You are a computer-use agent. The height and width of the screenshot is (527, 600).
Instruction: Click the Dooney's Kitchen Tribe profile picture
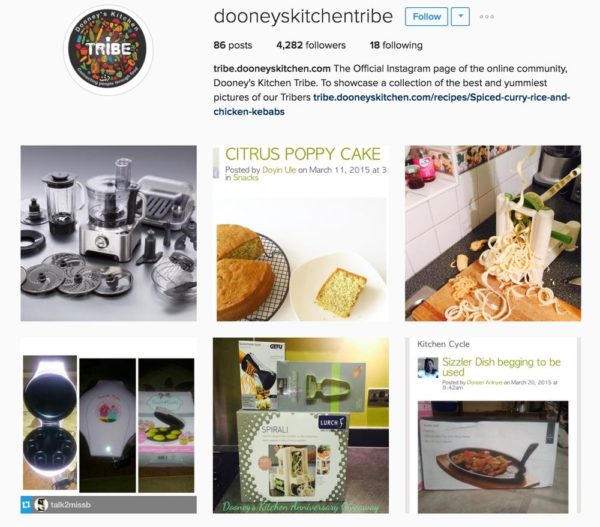[108, 51]
